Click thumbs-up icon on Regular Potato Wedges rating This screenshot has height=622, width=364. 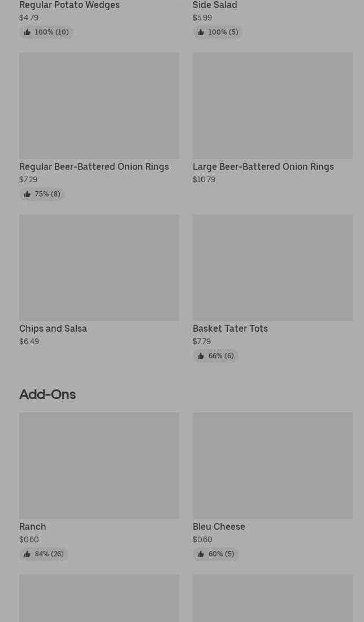(x=27, y=32)
